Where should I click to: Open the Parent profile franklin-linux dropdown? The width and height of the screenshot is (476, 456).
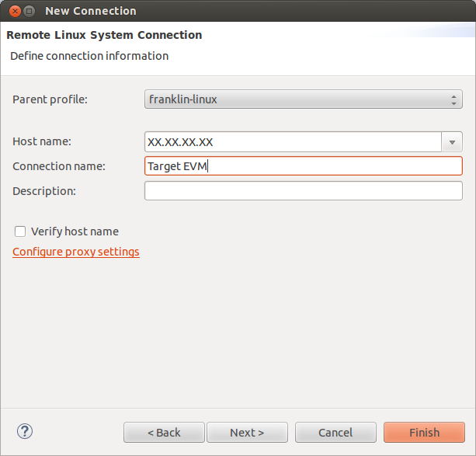tap(303, 99)
